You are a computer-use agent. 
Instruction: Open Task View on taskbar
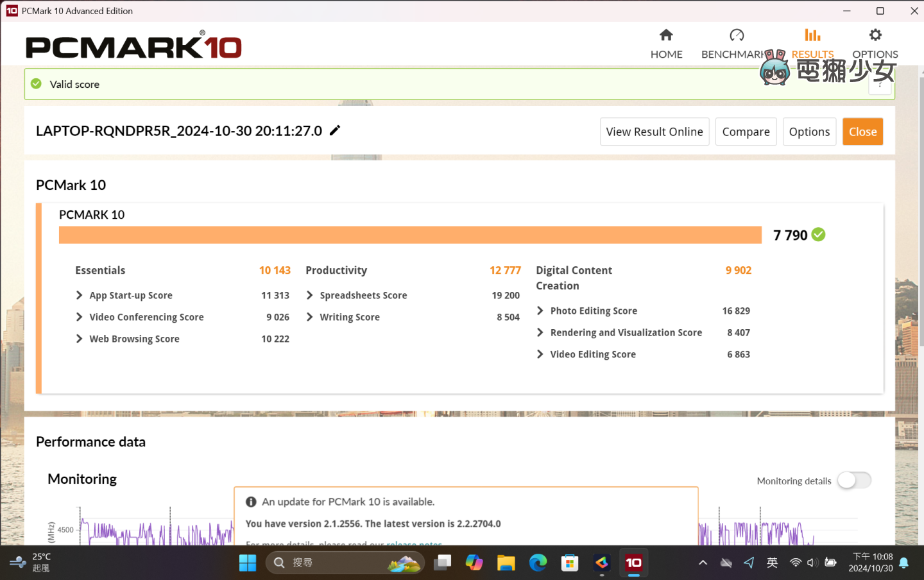pyautogui.click(x=442, y=563)
